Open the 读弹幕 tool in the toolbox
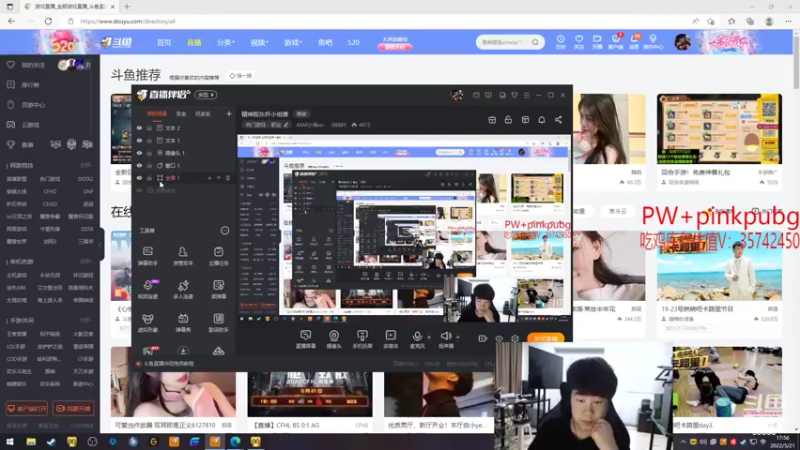Screen dimensions: 800x450 218,289
